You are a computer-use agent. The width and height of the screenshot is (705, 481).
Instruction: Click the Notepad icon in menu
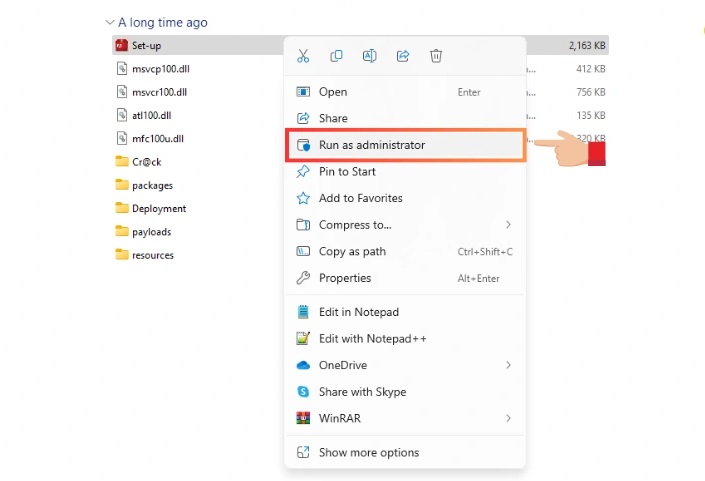(x=303, y=312)
